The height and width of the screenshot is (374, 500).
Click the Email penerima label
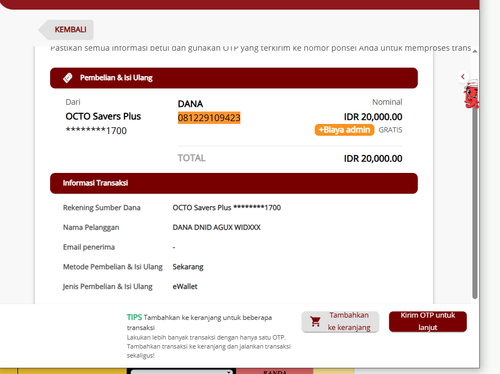[89, 247]
